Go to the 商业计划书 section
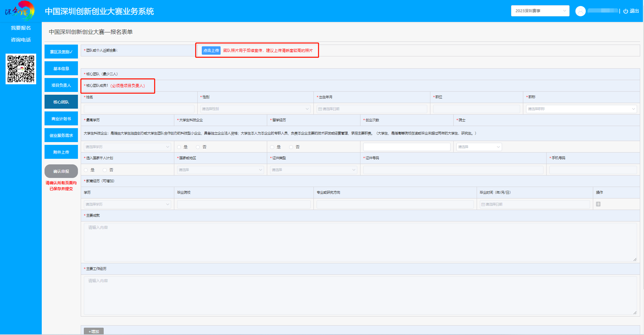Screen dimensions: 644x335 tap(61, 119)
